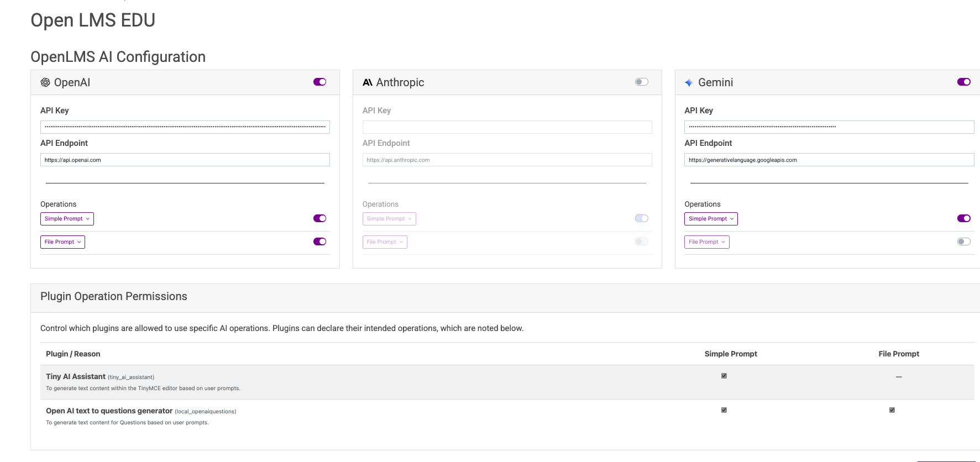Expand Gemini File Prompt dropdown

click(x=707, y=242)
